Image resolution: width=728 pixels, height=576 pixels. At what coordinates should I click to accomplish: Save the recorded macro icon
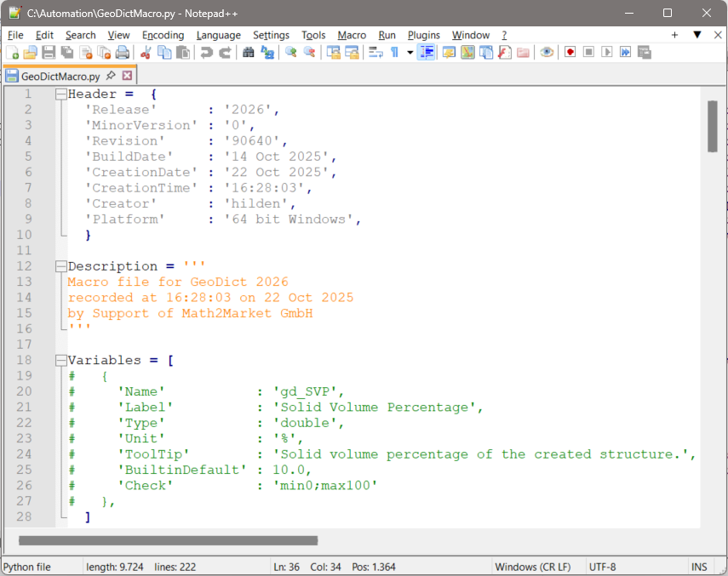point(644,52)
